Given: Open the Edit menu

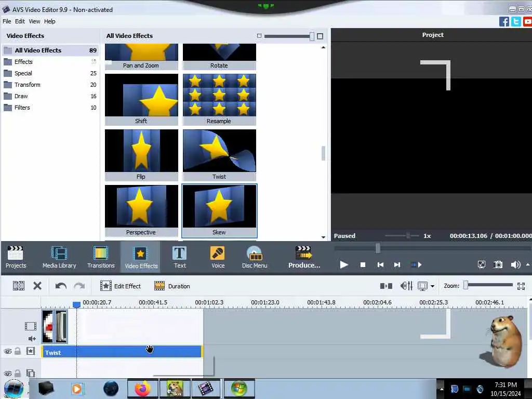Looking at the screenshot, I should tap(20, 21).
